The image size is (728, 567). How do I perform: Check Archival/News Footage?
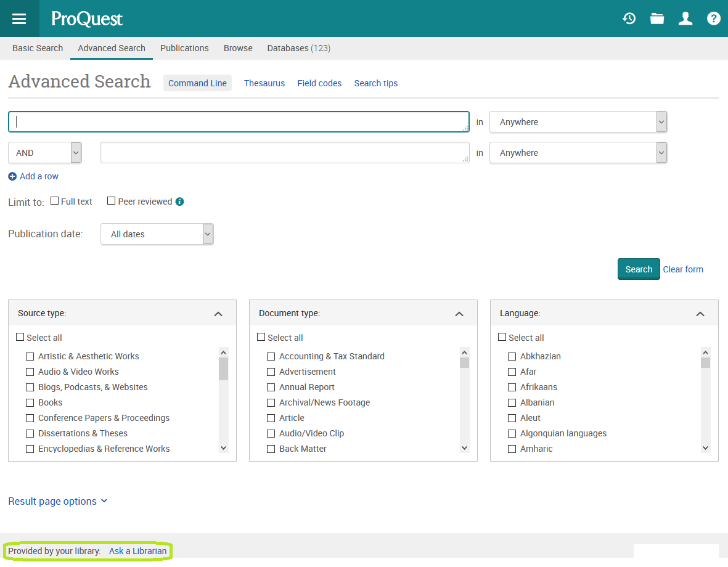pos(271,402)
